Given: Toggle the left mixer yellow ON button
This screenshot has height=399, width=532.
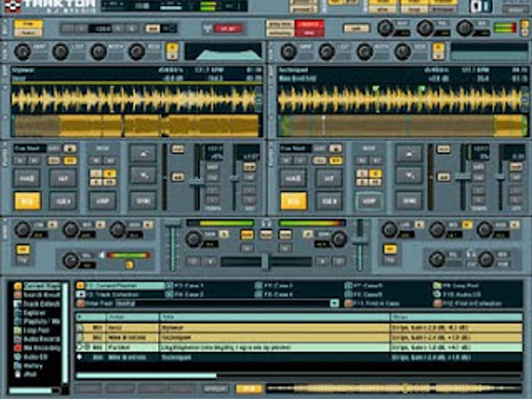Looking at the screenshot, I should click(23, 250).
